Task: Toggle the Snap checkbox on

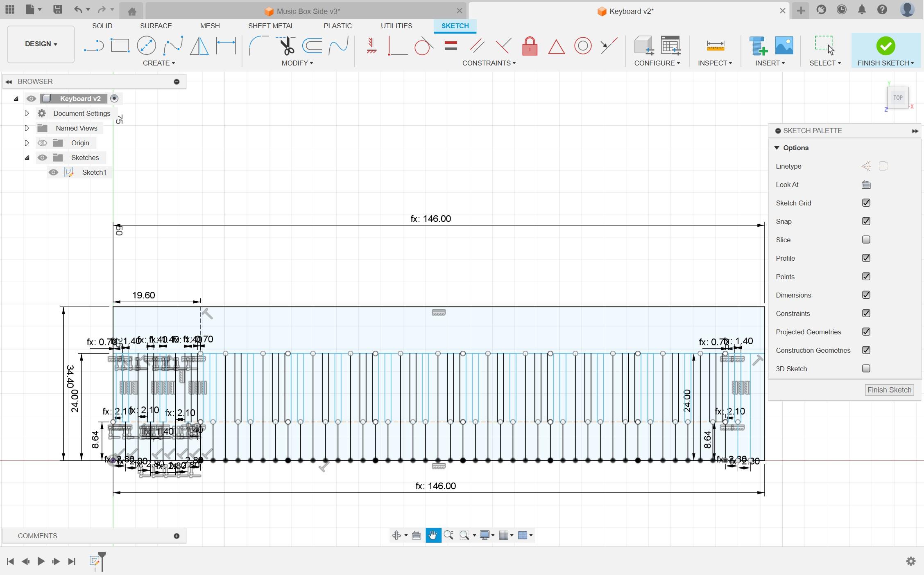Action: click(866, 221)
